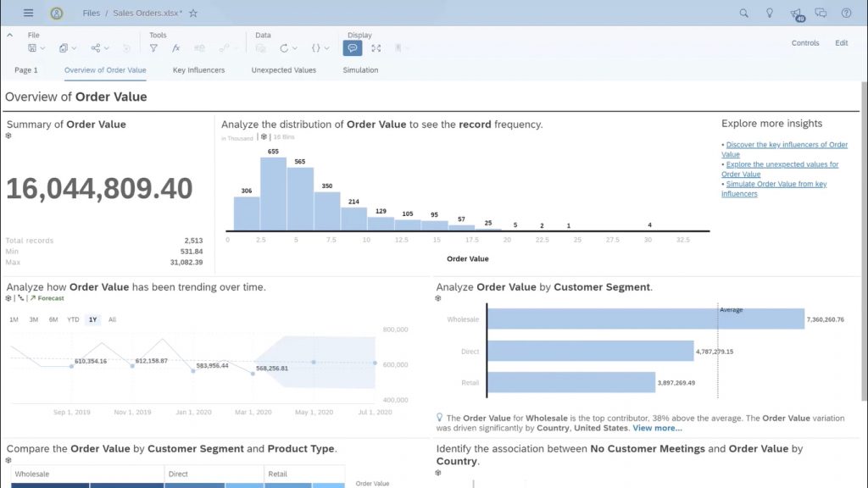Click the save icon in the File section

[33, 47]
